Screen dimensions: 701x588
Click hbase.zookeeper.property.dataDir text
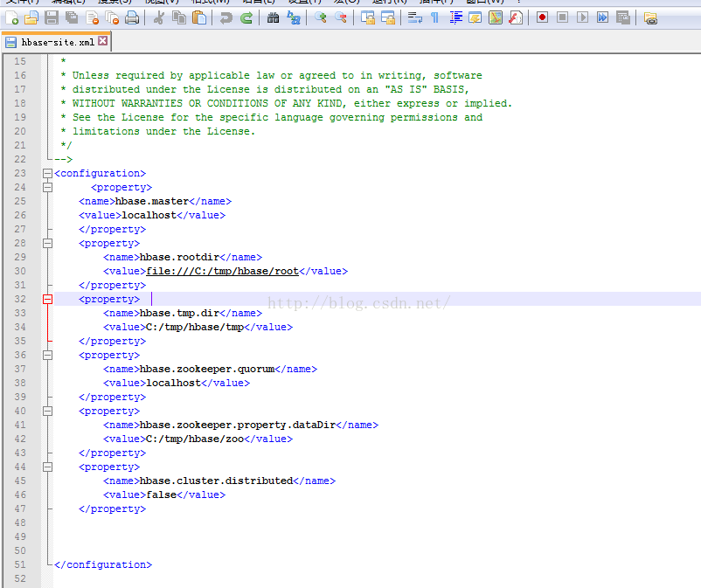(x=238, y=425)
